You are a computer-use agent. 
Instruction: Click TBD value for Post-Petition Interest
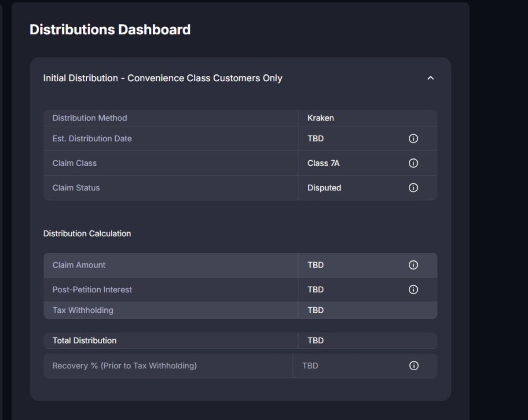tap(315, 290)
